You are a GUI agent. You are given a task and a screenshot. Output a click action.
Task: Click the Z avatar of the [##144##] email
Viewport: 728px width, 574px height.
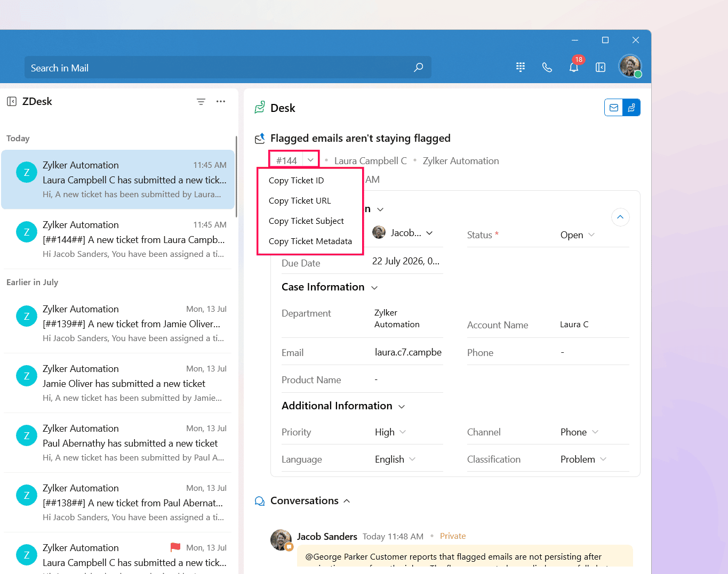point(27,232)
